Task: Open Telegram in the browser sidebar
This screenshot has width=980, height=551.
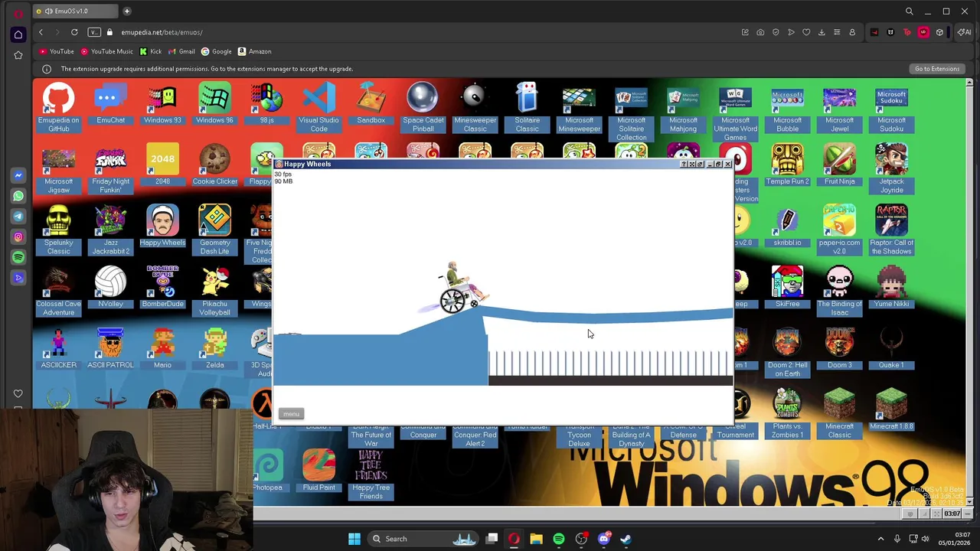Action: pyautogui.click(x=18, y=217)
